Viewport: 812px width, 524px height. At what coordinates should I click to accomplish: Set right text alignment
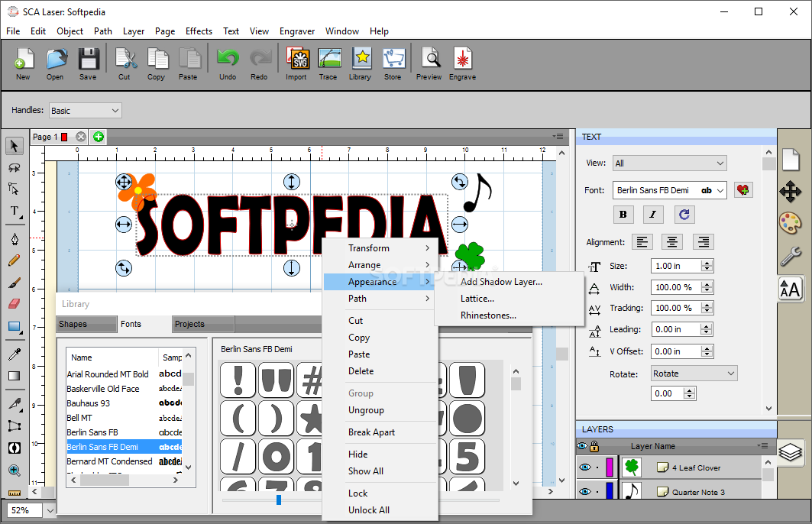704,242
